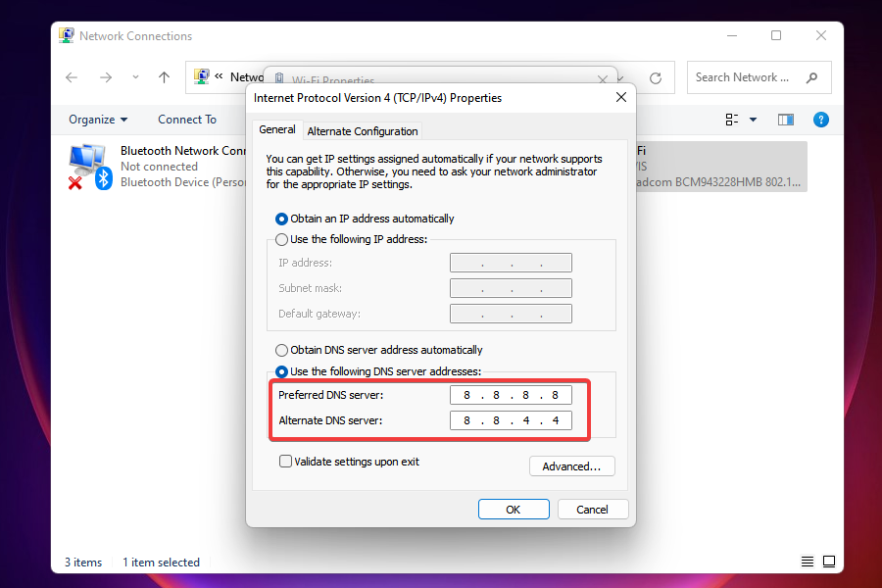Click the Alternate DNS server field

(x=511, y=420)
